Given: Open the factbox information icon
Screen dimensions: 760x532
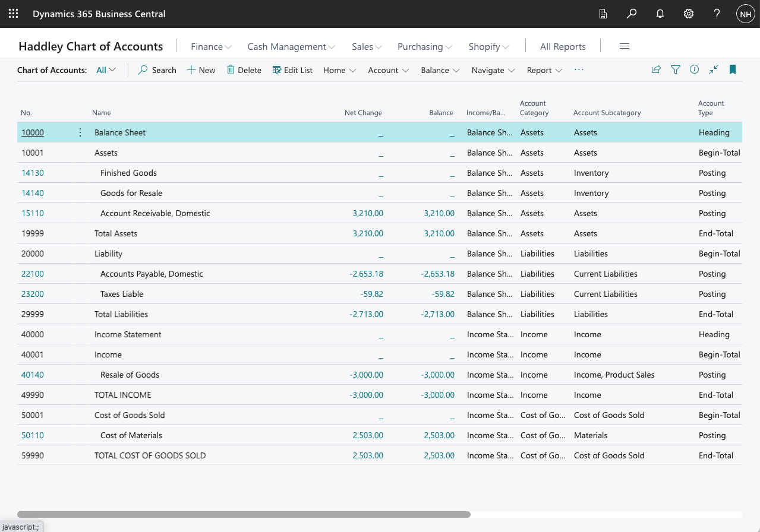Looking at the screenshot, I should [694, 70].
